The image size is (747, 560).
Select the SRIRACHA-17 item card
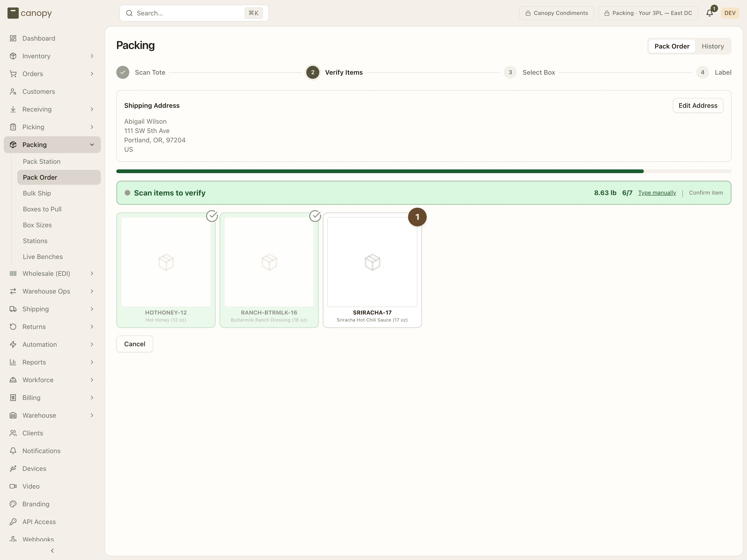(x=372, y=270)
